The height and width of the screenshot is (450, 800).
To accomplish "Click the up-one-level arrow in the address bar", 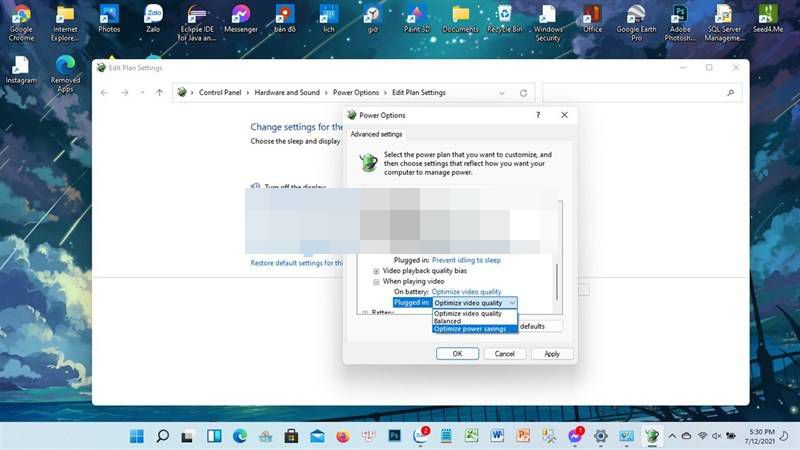I will (x=159, y=93).
